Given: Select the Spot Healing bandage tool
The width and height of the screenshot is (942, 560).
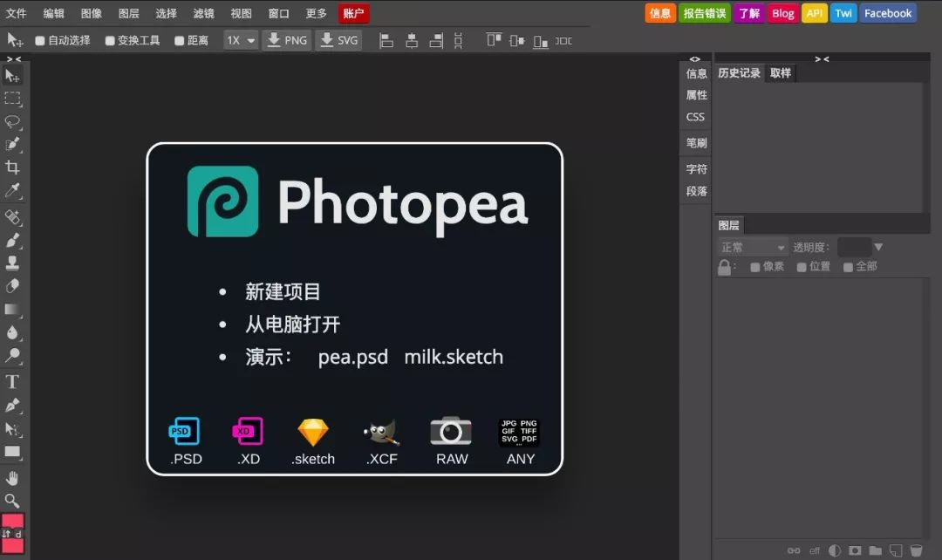Looking at the screenshot, I should [12, 217].
